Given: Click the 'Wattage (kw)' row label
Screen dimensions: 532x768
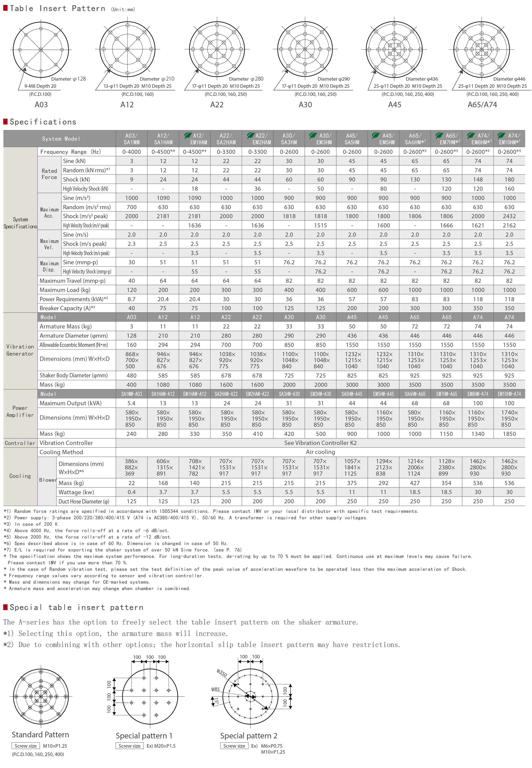Looking at the screenshot, I should click(x=76, y=492).
